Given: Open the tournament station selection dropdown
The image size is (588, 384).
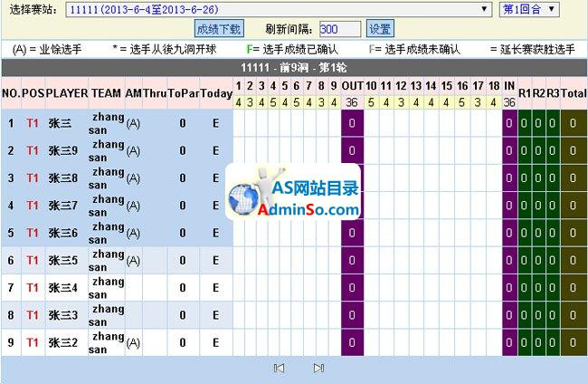Looking at the screenshot, I should (x=279, y=9).
